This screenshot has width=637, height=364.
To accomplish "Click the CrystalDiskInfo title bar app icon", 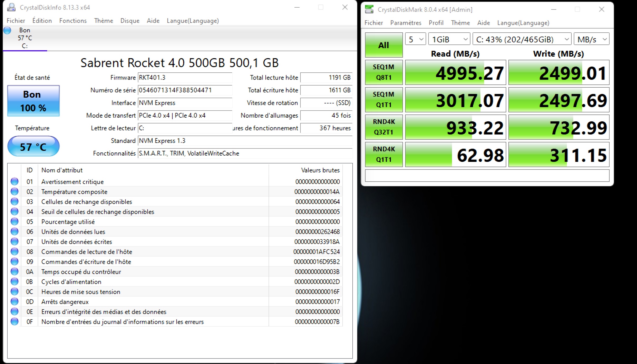I will (11, 7).
